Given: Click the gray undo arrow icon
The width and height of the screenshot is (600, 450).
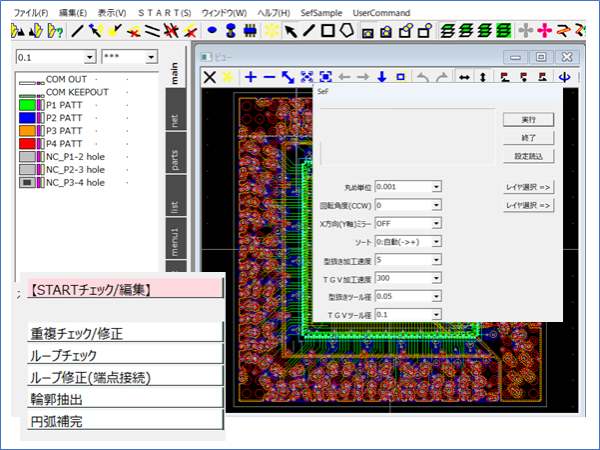Looking at the screenshot, I should (x=420, y=77).
